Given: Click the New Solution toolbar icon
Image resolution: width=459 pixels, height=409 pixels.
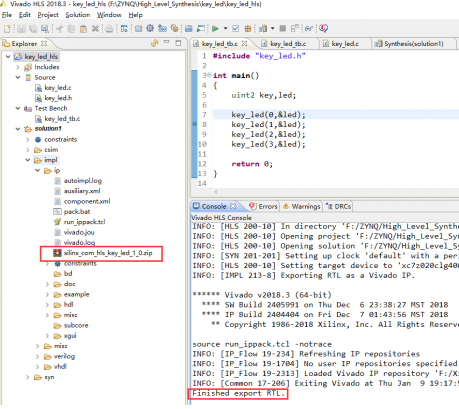Looking at the screenshot, I should click(162, 29).
